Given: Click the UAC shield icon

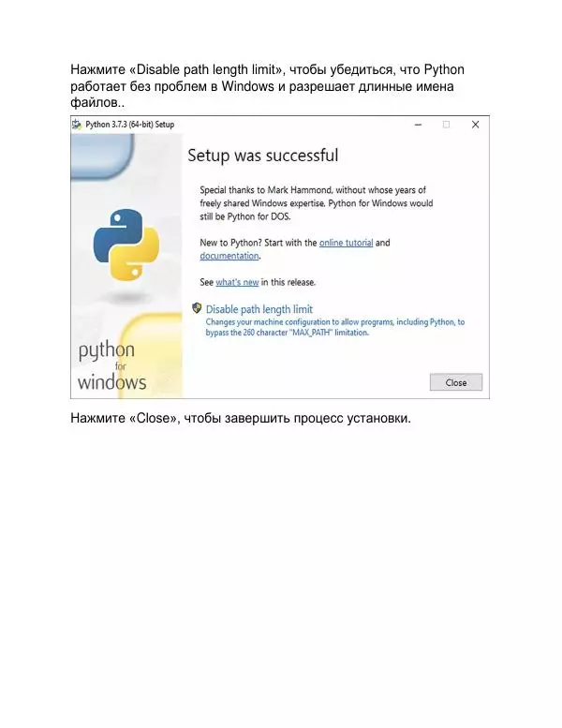Looking at the screenshot, I should point(197,308).
